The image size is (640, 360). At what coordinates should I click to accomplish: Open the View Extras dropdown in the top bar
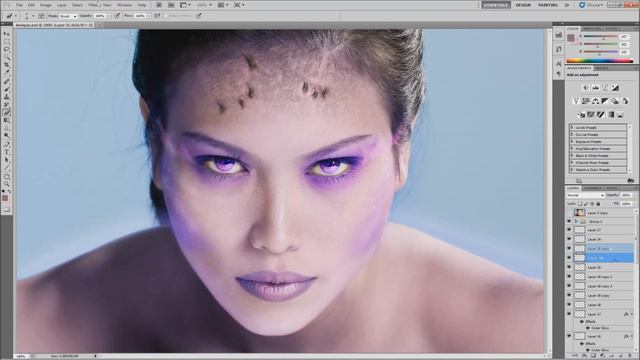[x=185, y=5]
